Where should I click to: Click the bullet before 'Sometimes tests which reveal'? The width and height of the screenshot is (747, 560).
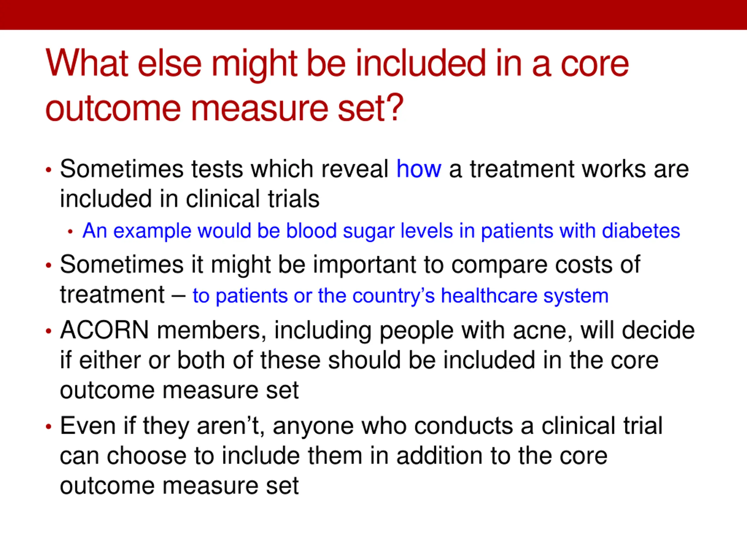click(49, 169)
